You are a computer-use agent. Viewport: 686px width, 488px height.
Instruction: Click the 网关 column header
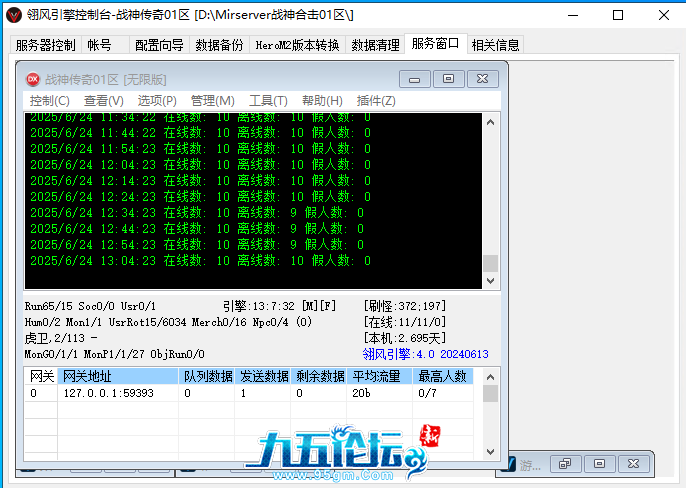(42, 376)
